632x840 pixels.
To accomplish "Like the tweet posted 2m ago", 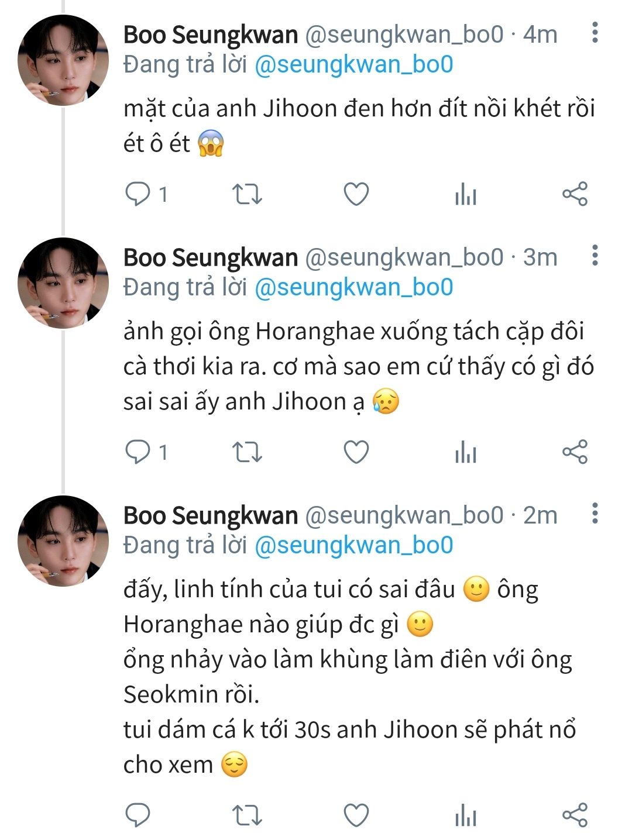I will (356, 815).
